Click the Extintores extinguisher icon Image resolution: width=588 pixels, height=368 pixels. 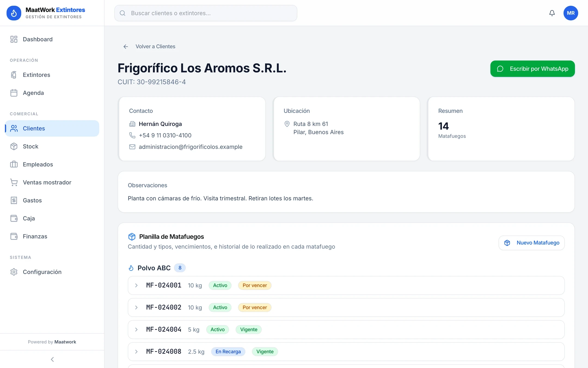pos(14,75)
